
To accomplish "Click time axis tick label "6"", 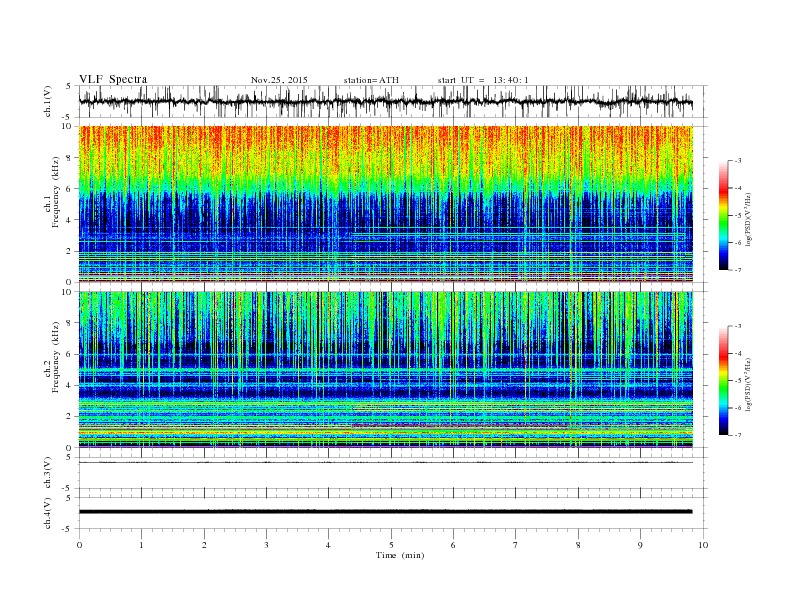I will tap(453, 545).
